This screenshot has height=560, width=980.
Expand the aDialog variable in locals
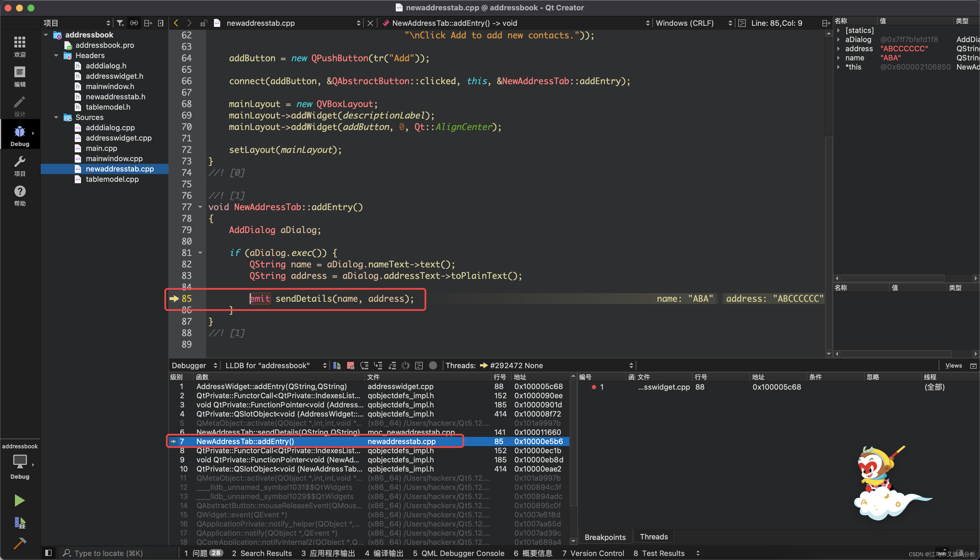(x=839, y=39)
